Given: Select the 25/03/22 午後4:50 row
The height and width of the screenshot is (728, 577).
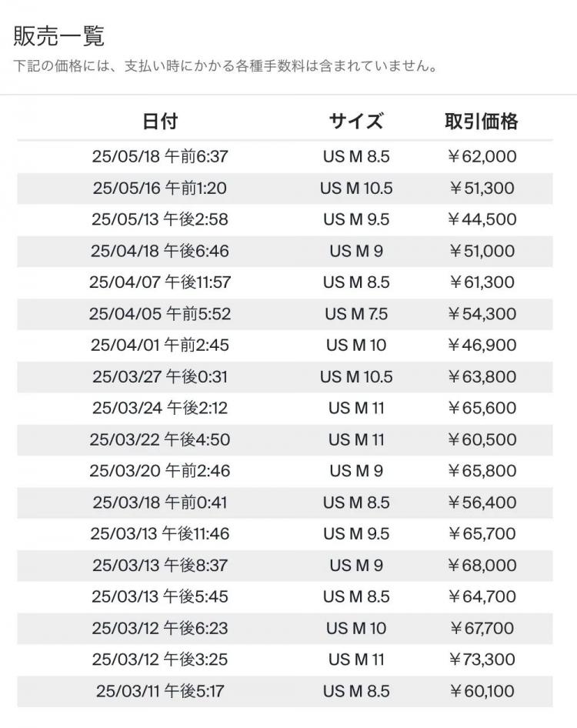Looking at the screenshot, I should (x=285, y=439).
